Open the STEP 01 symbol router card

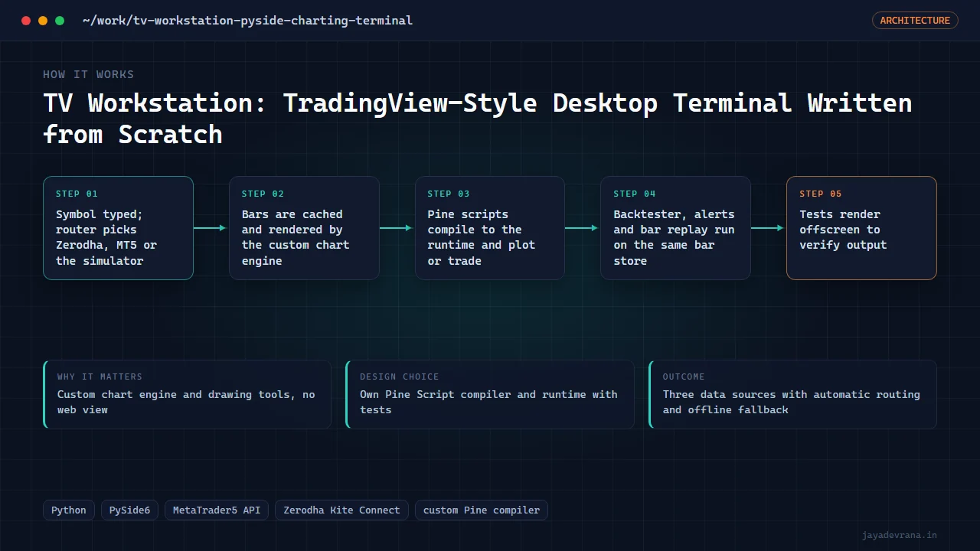tap(118, 228)
